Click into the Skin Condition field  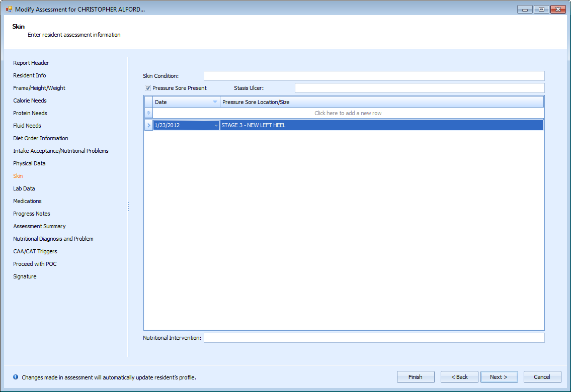pos(374,76)
